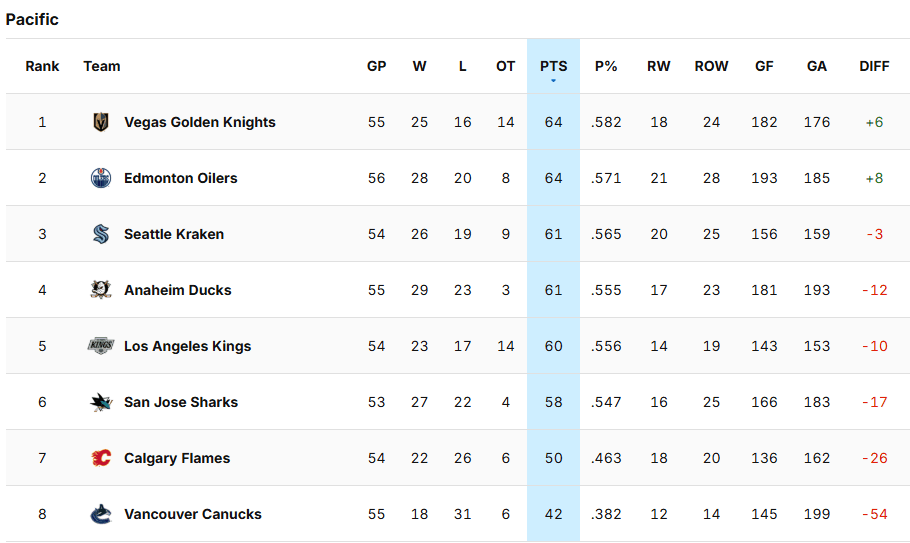The height and width of the screenshot is (543, 910).
Task: Open Vegas Golden Knights team link
Action: tap(199, 122)
